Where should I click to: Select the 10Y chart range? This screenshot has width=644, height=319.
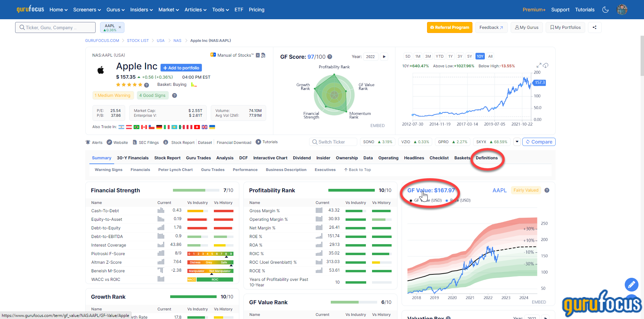coord(480,56)
